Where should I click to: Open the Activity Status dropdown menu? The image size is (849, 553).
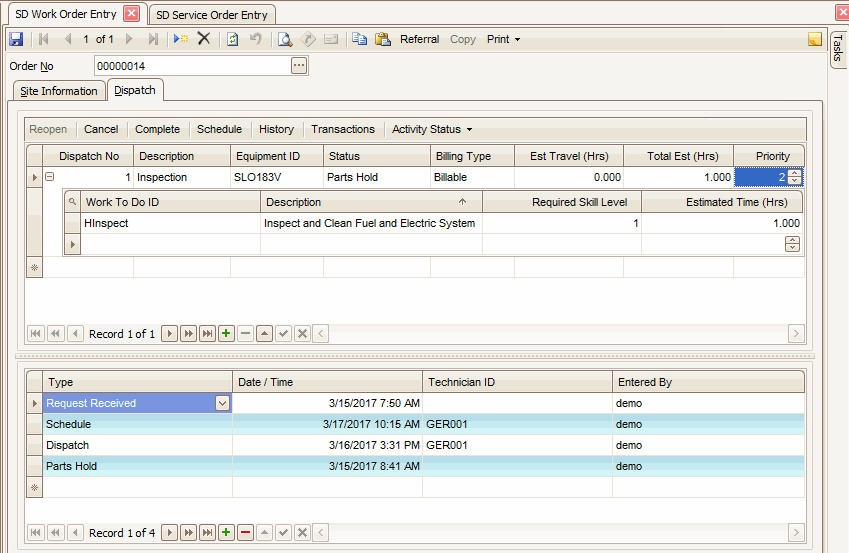[x=432, y=129]
